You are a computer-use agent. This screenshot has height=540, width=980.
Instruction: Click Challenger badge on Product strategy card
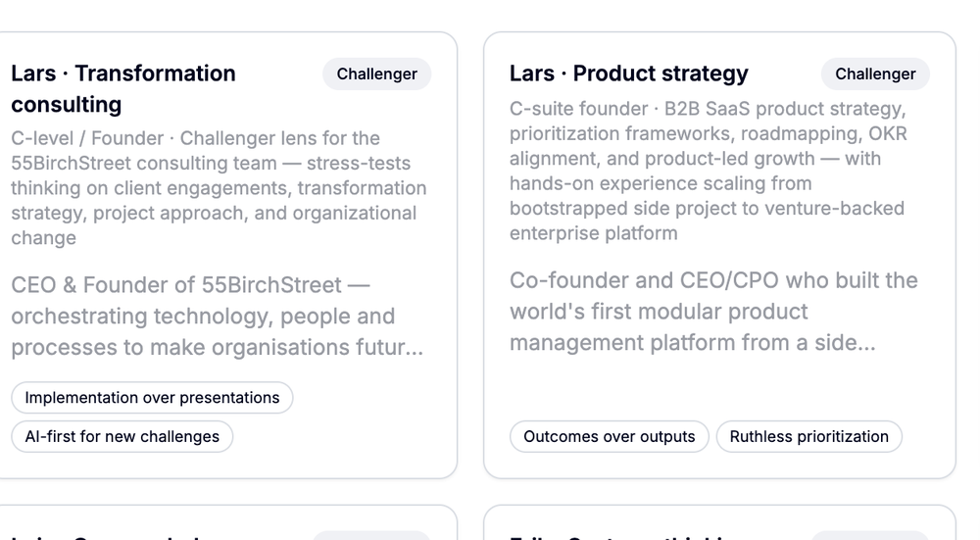[x=875, y=74]
